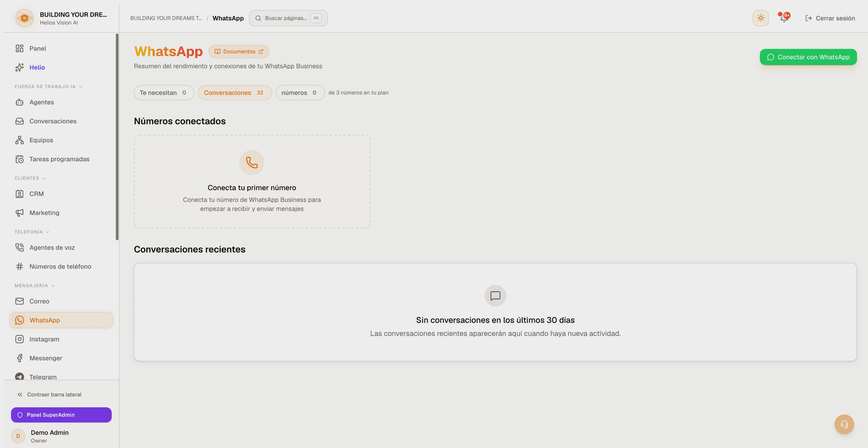Click the Conversaciones inbox icon

coord(19,121)
